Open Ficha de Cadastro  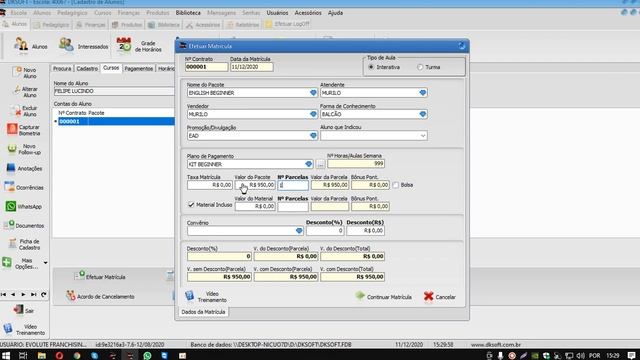pos(24,244)
